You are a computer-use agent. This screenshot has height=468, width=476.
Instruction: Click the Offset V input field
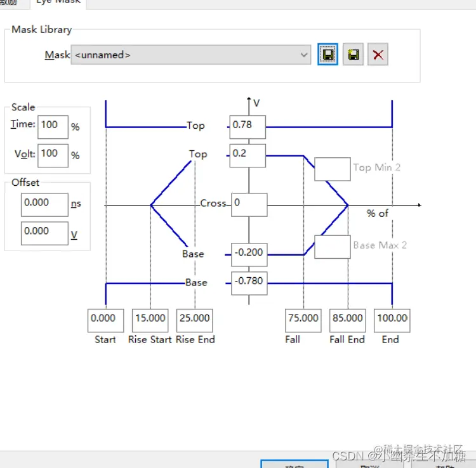[44, 233]
